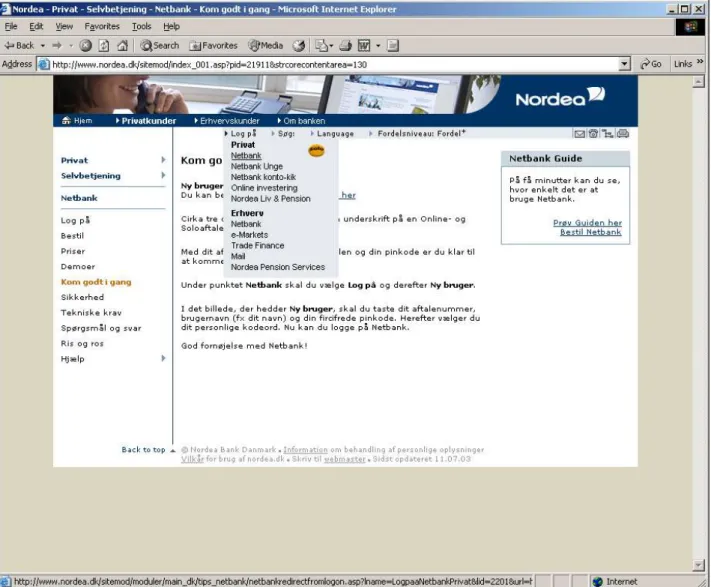This screenshot has width=711, height=587.
Task: Click the Nordea logo
Action: [560, 97]
